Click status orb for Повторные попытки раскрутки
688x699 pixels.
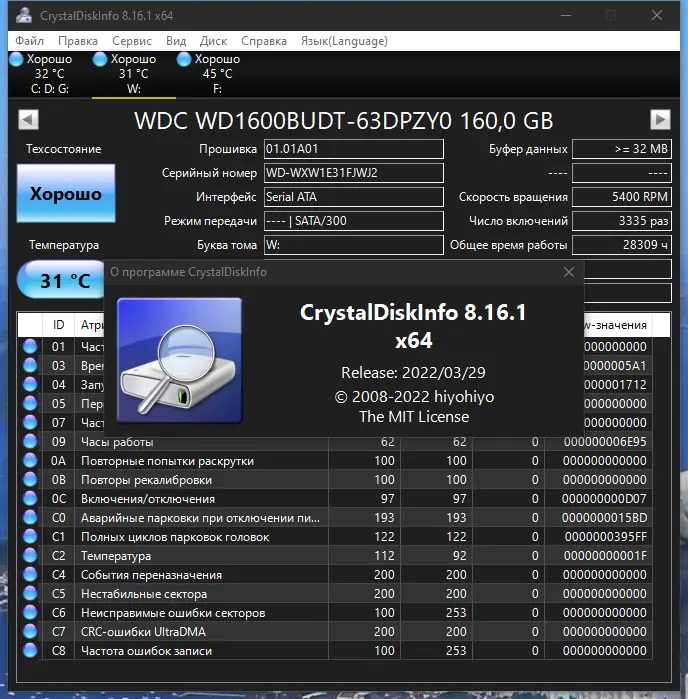tap(30, 461)
